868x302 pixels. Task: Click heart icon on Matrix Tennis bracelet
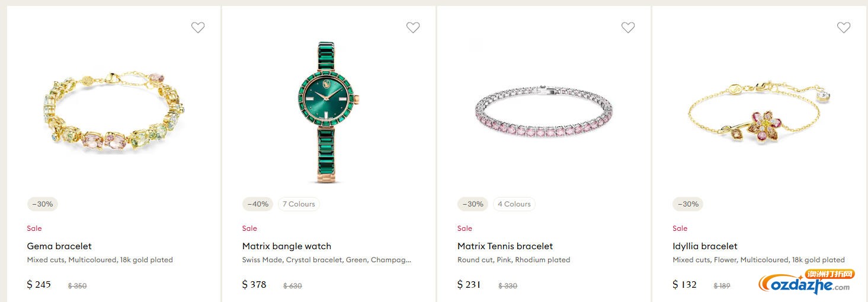(628, 27)
